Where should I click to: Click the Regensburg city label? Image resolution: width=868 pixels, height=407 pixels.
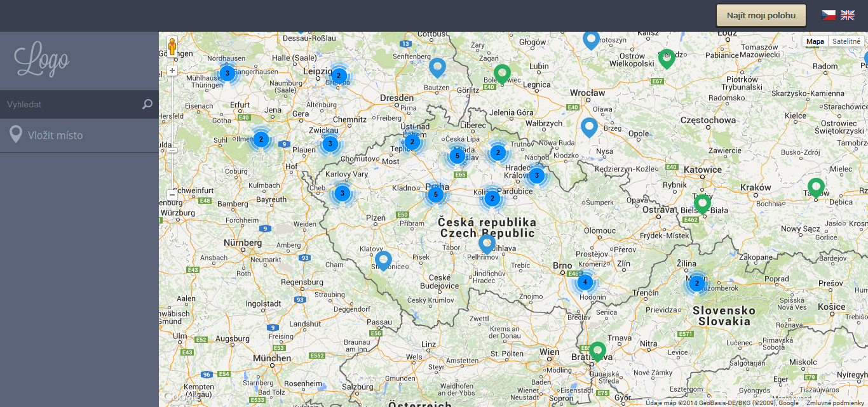(x=302, y=282)
